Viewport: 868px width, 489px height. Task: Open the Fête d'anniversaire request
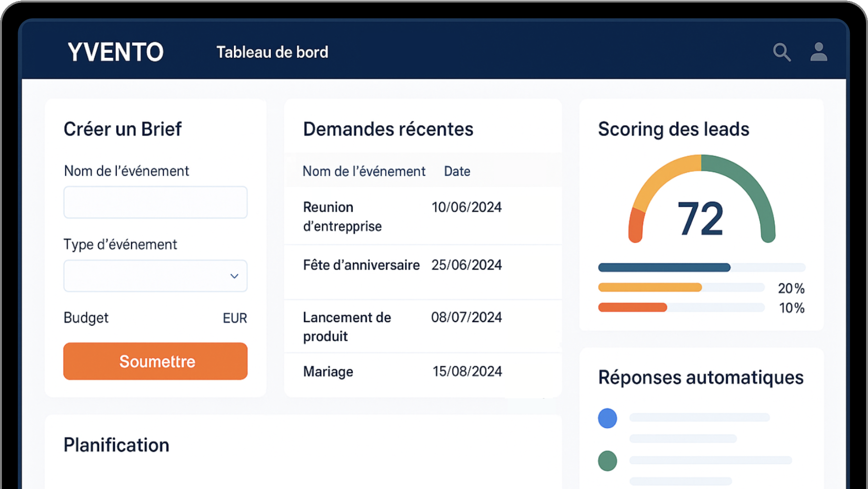tap(402, 266)
